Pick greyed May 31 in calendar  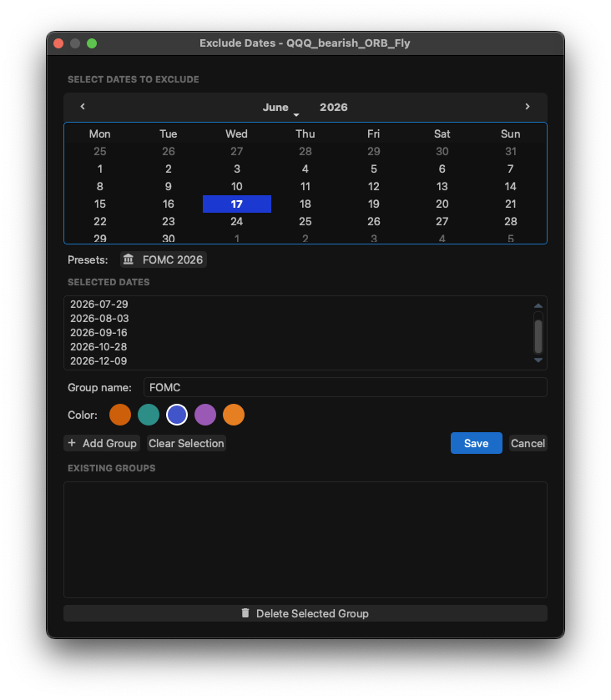pos(511,152)
